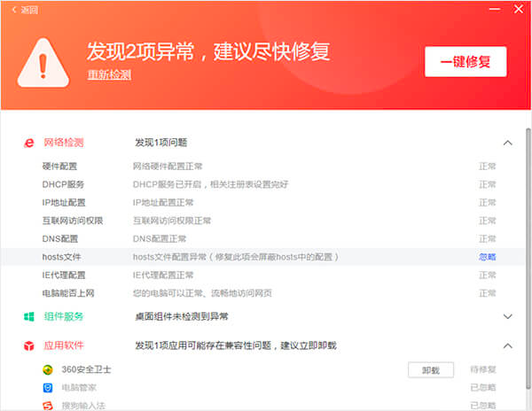Viewport: 532px width, 411px height.
Task: Click the 网络检测 IE icon
Action: (29, 143)
